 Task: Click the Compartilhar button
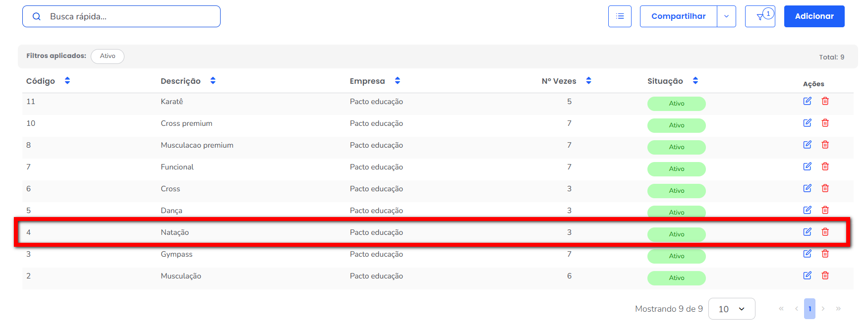[x=678, y=16]
